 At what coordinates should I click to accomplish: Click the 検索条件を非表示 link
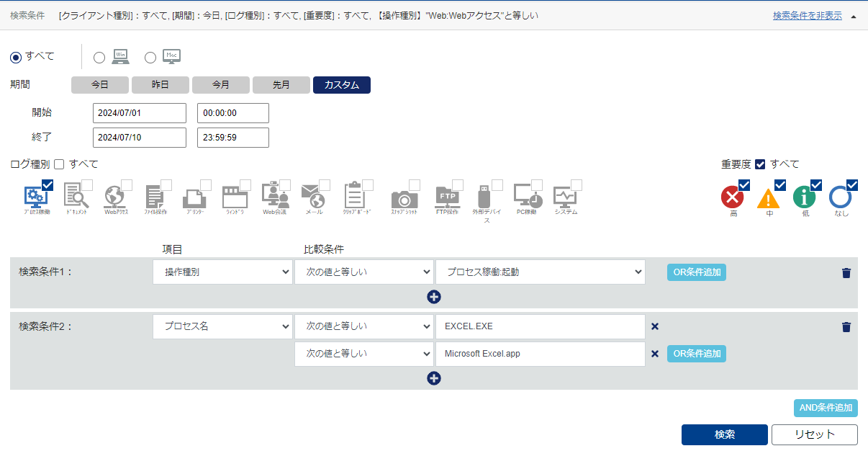pos(808,16)
